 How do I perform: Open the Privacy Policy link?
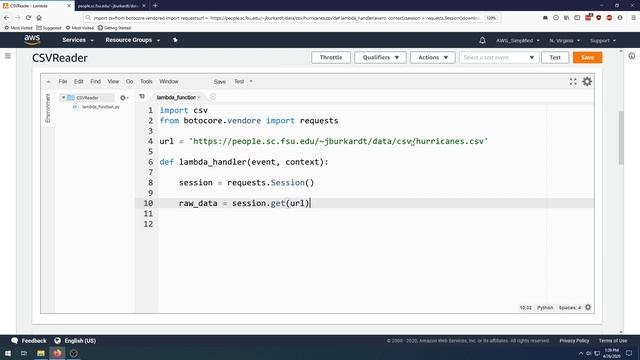574,340
